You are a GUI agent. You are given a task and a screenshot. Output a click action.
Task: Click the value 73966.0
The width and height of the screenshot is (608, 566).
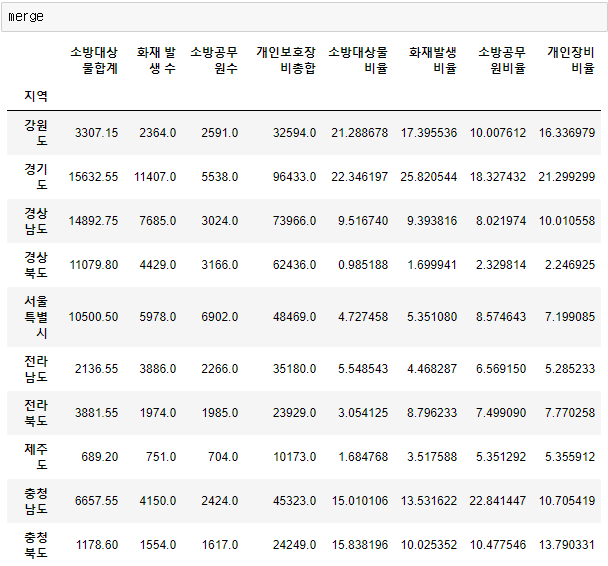pos(294,221)
